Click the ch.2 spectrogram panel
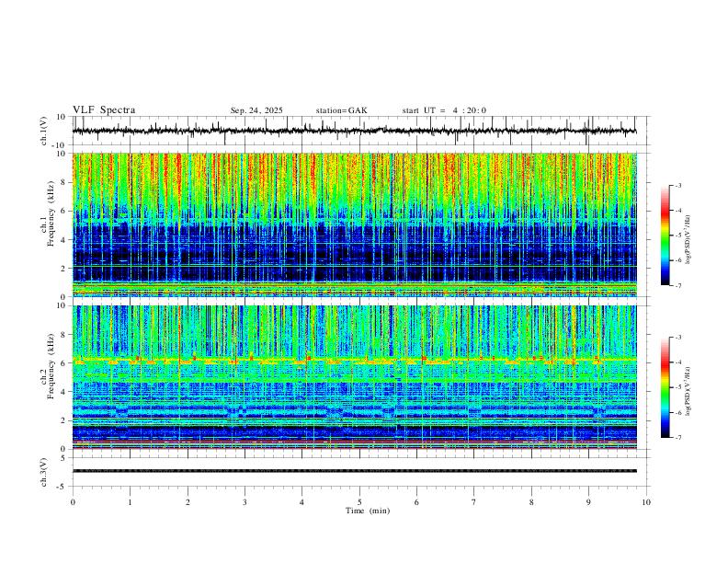The width and height of the screenshot is (728, 563). (x=355, y=377)
